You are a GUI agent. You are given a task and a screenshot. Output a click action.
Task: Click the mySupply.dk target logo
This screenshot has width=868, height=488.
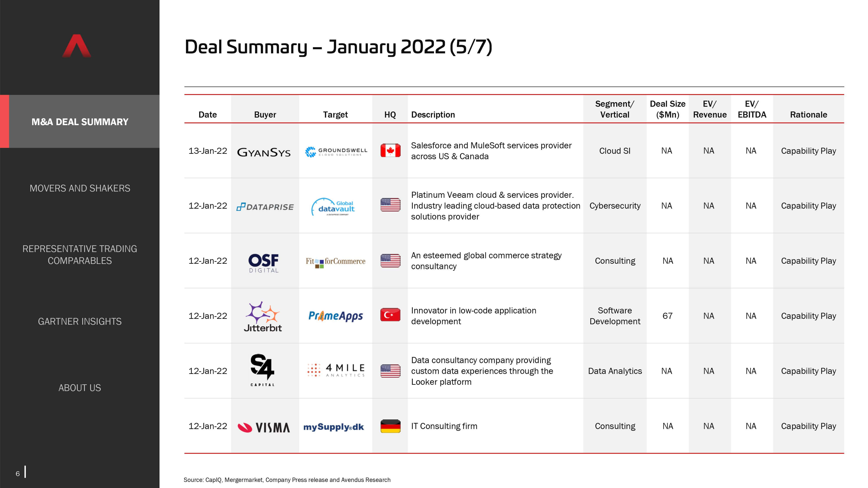pyautogui.click(x=334, y=427)
